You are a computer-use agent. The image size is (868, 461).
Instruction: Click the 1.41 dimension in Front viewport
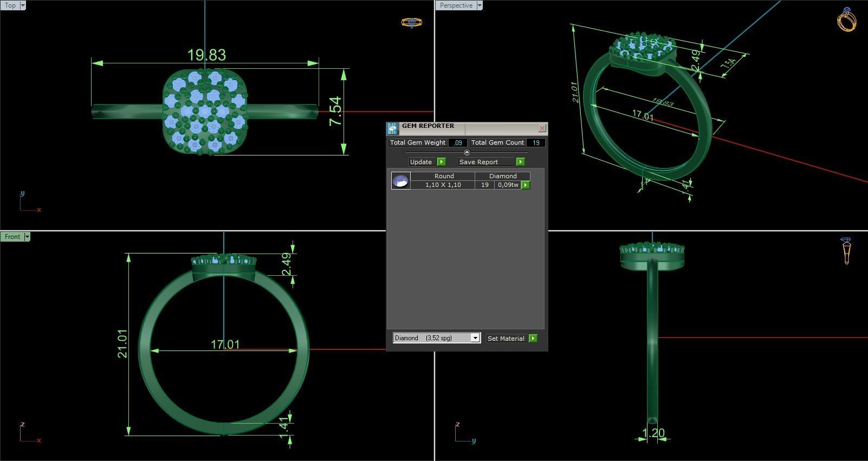coord(284,426)
